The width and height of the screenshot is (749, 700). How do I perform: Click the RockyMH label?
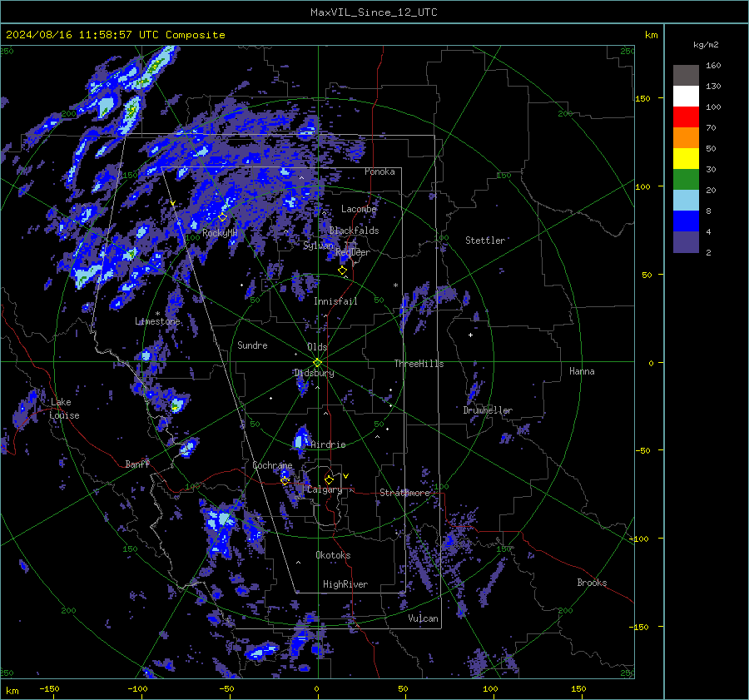point(220,233)
